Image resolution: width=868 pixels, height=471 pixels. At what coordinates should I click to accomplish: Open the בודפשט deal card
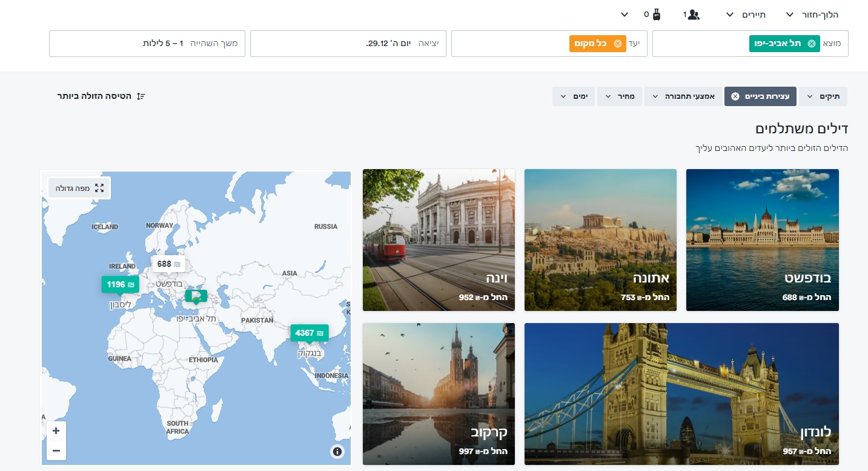tap(762, 240)
